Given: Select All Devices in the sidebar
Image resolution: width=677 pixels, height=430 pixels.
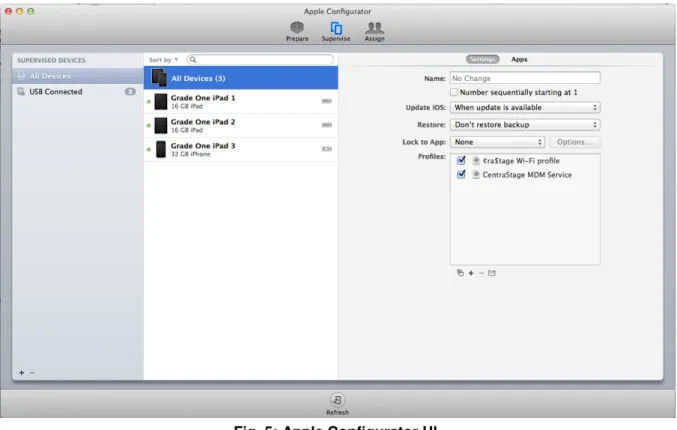Looking at the screenshot, I should (x=78, y=76).
